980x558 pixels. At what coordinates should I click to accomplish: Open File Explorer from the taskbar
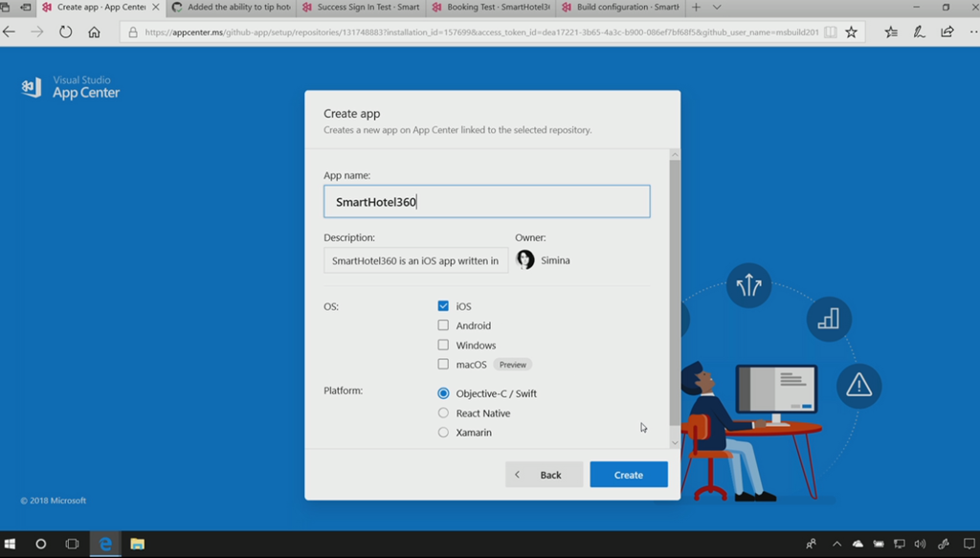tap(137, 544)
